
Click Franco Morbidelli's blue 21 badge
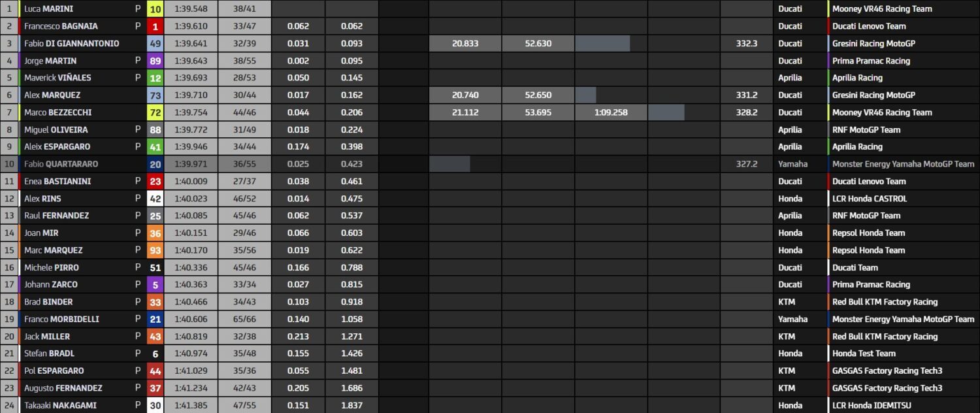pos(155,319)
